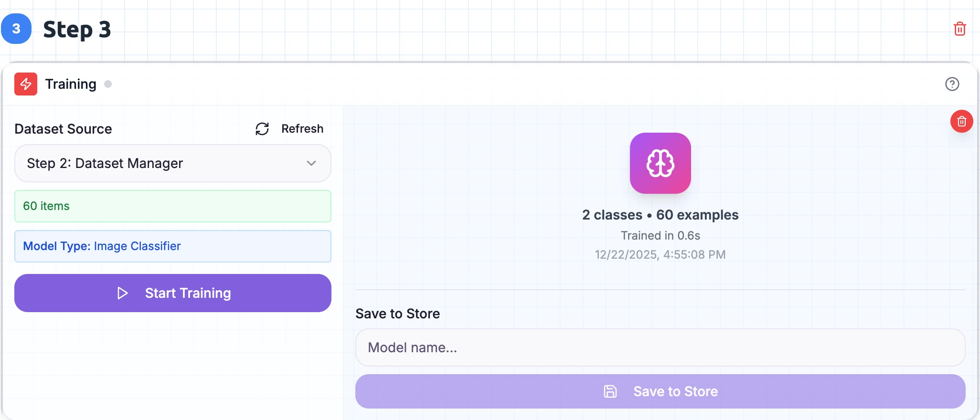The image size is (980, 420).
Task: Click the chevron on Step 2: Dataset Manager selector
Action: [x=312, y=163]
